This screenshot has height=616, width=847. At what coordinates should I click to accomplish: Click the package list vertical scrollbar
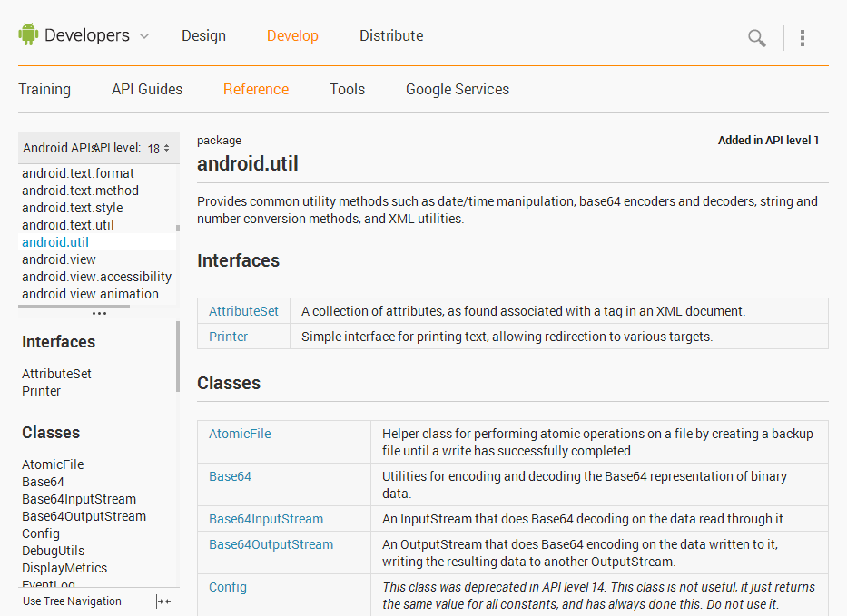(x=178, y=230)
